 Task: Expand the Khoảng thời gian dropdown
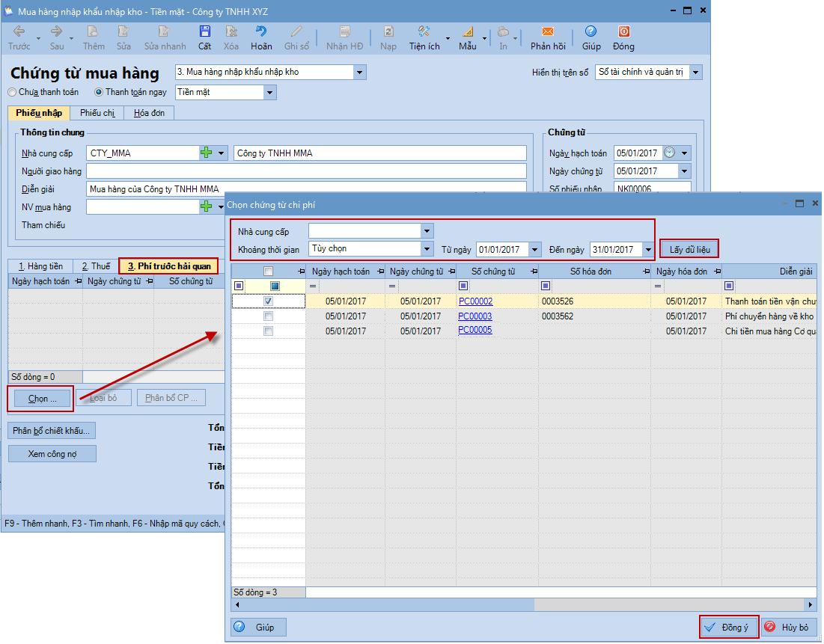427,249
